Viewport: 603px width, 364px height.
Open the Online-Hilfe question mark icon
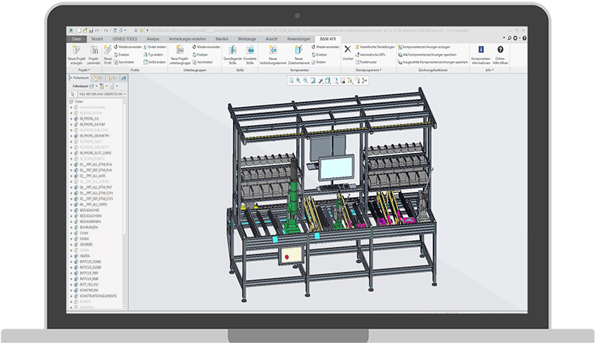pos(500,50)
